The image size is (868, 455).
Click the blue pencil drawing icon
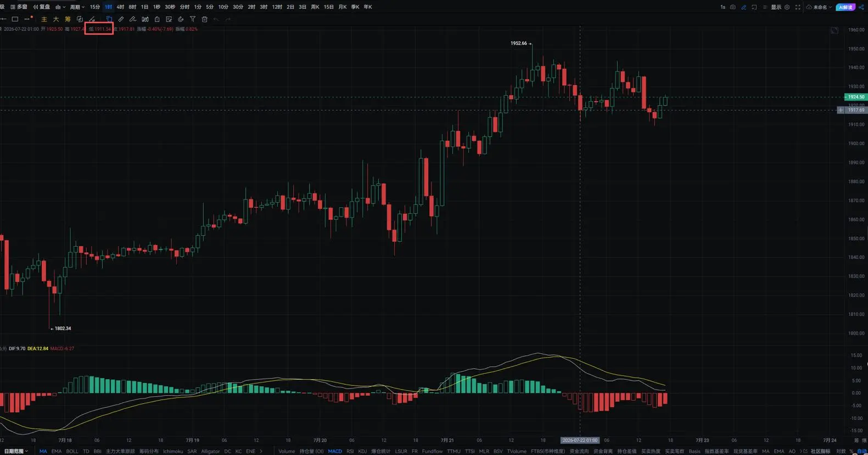tap(743, 7)
